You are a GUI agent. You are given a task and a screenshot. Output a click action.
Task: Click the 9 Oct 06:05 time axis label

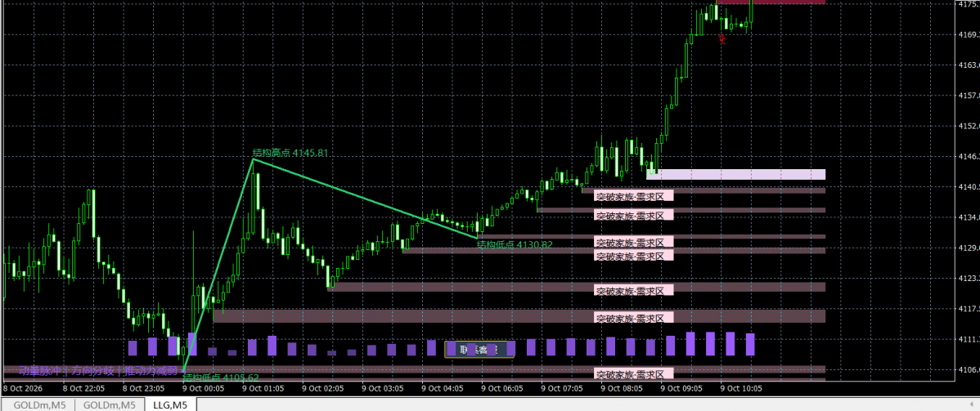pos(503,388)
